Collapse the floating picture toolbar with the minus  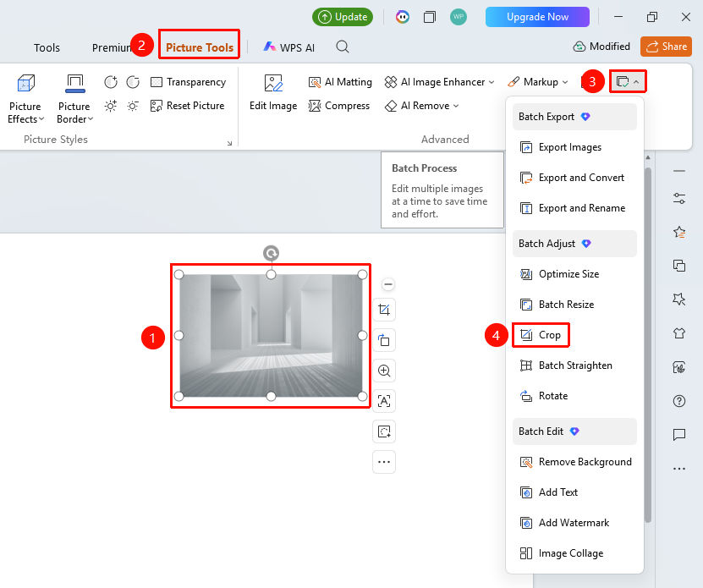click(x=388, y=284)
